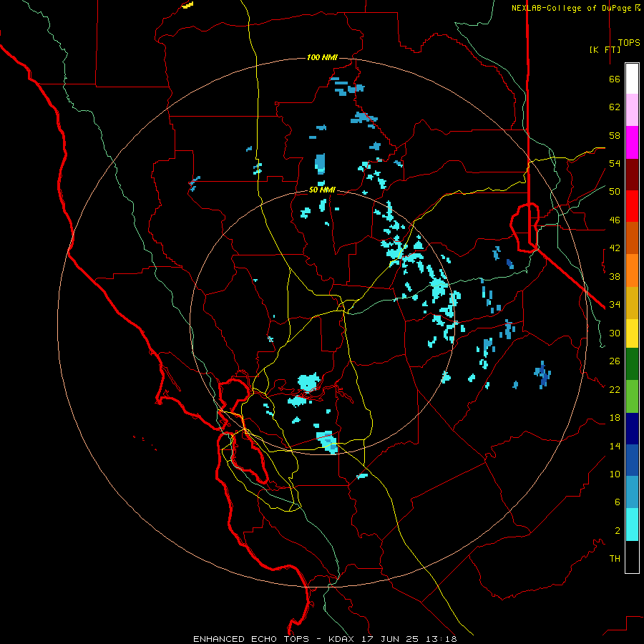Click the 30 value on the legend
Viewport: 644px width, 644px height.
tap(615, 333)
